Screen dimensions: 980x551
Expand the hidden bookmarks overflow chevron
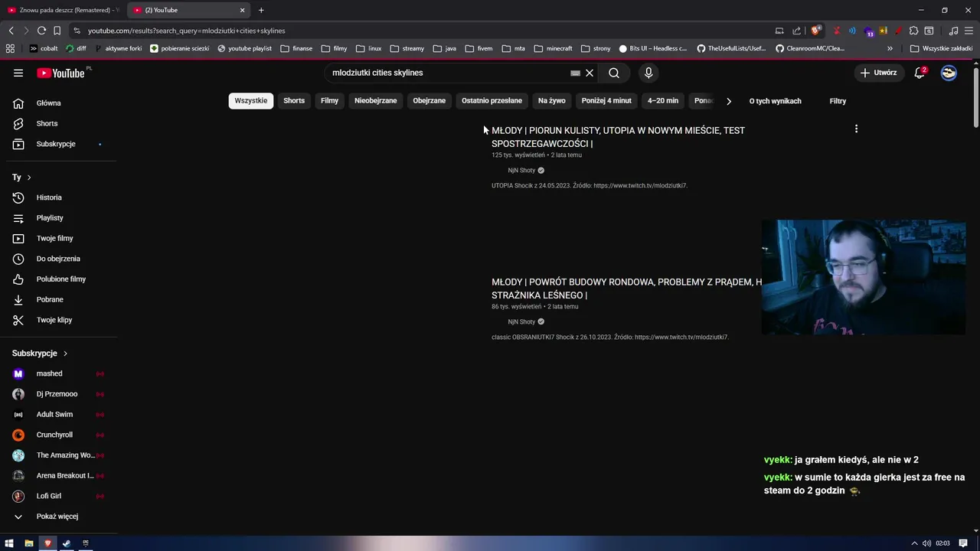click(x=890, y=48)
